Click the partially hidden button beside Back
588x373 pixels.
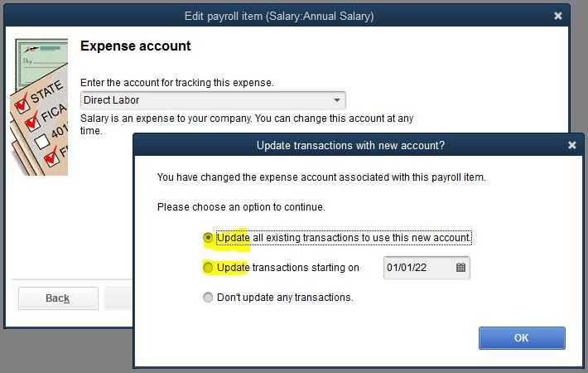tap(118, 298)
